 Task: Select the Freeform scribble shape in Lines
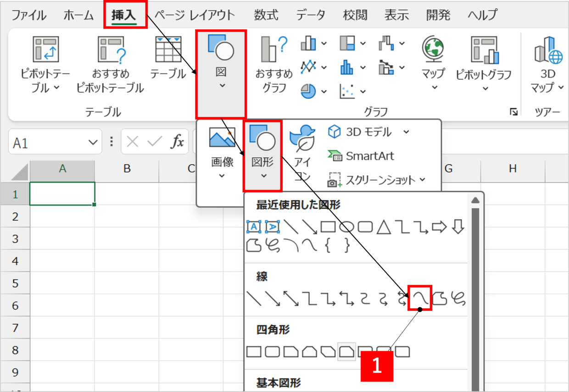pos(458,298)
